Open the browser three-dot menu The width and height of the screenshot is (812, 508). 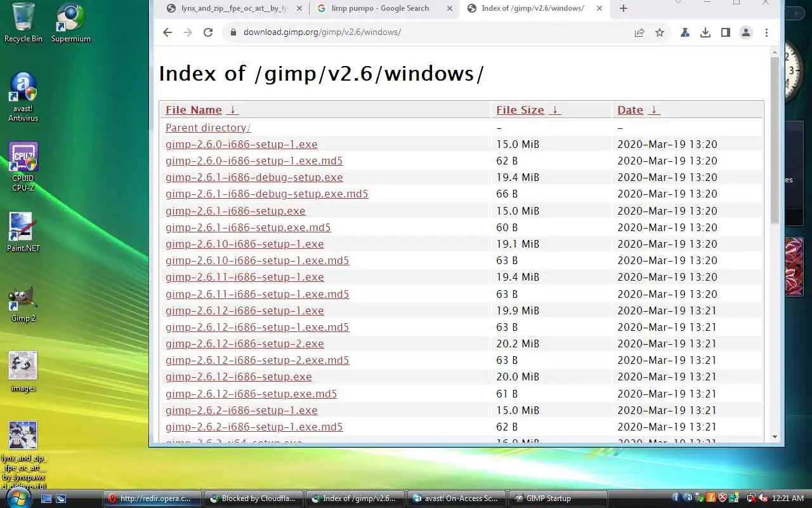[766, 32]
